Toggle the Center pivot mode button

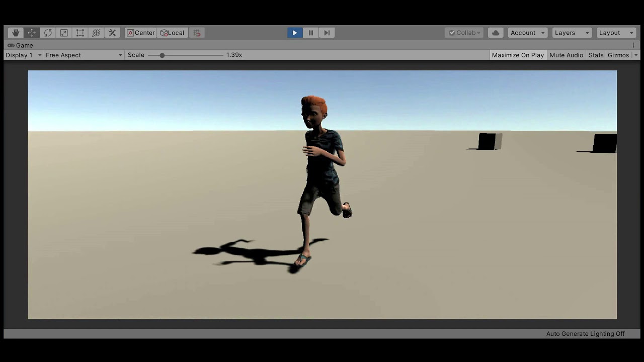coord(141,33)
